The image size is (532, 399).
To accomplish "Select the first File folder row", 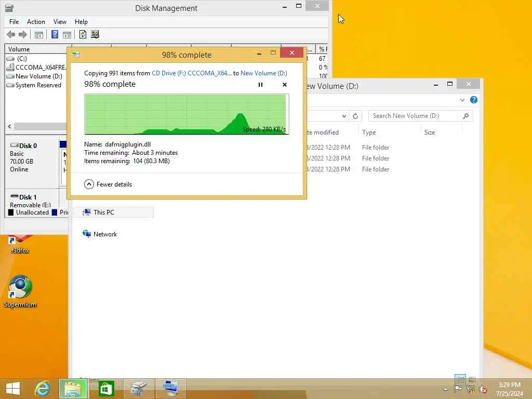I will click(x=376, y=148).
